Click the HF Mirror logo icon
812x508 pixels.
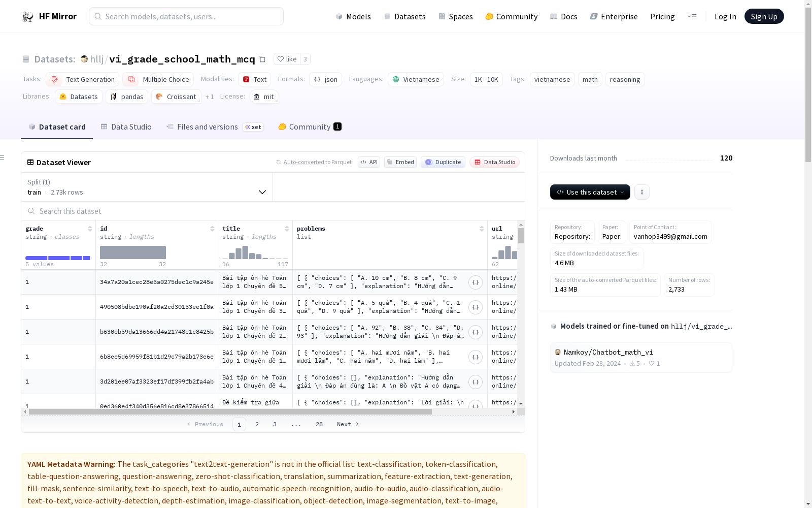[28, 17]
